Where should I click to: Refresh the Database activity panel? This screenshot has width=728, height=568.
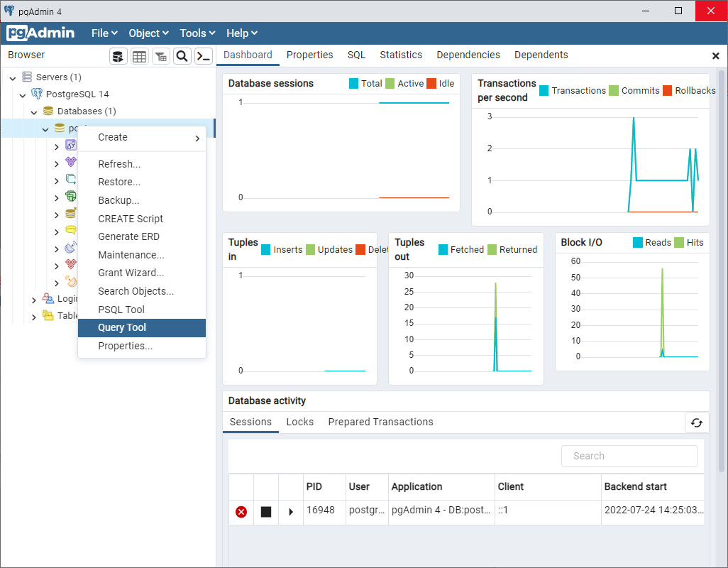coord(697,422)
